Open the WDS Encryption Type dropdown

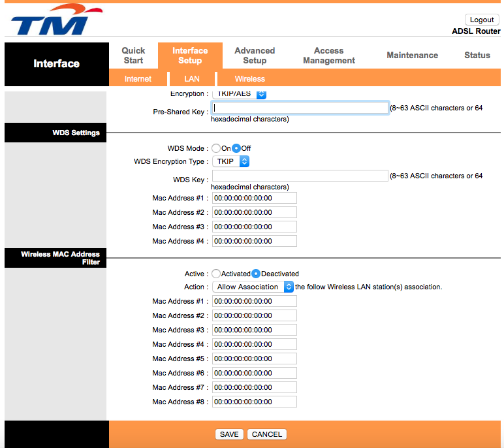[x=230, y=161]
